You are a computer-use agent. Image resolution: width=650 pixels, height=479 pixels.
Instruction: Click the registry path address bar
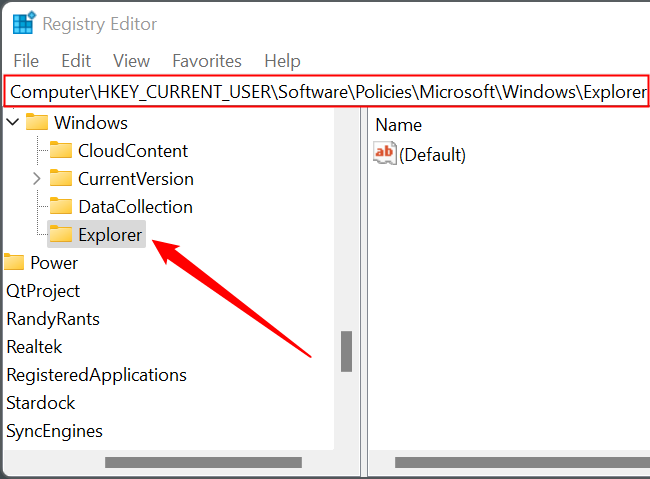[x=327, y=91]
